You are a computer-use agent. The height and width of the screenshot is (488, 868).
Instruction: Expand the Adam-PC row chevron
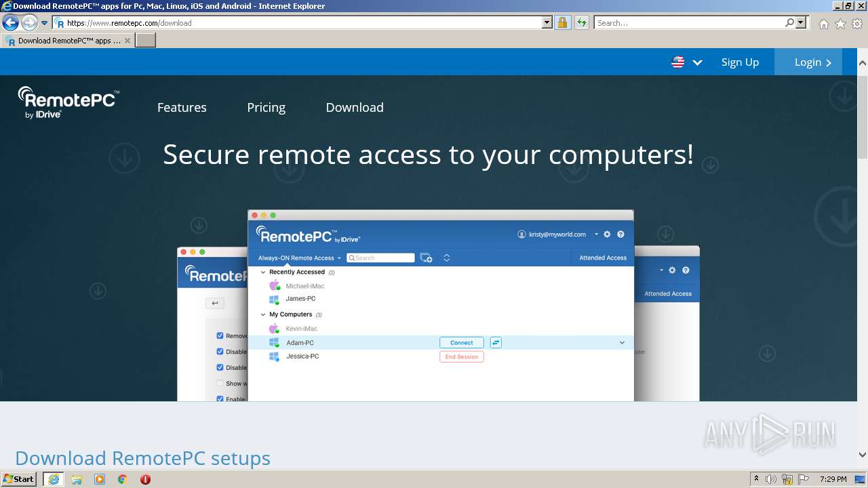(x=622, y=343)
